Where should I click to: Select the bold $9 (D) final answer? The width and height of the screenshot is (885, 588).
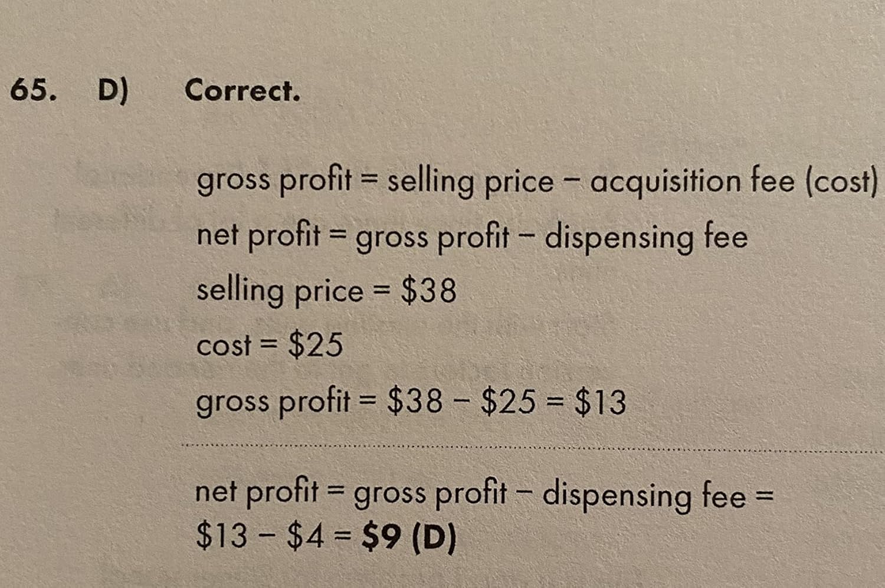click(x=409, y=537)
